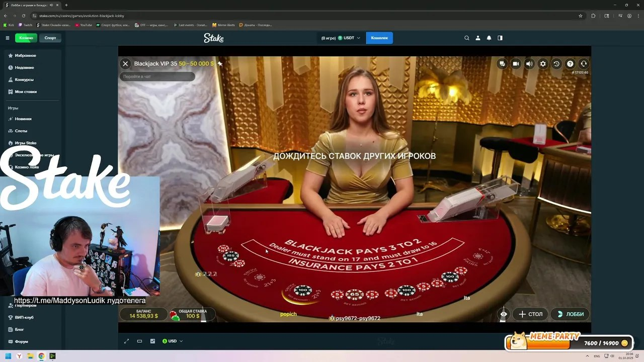
Task: Open the Meme Alerts bookmark
Action: [x=224, y=25]
